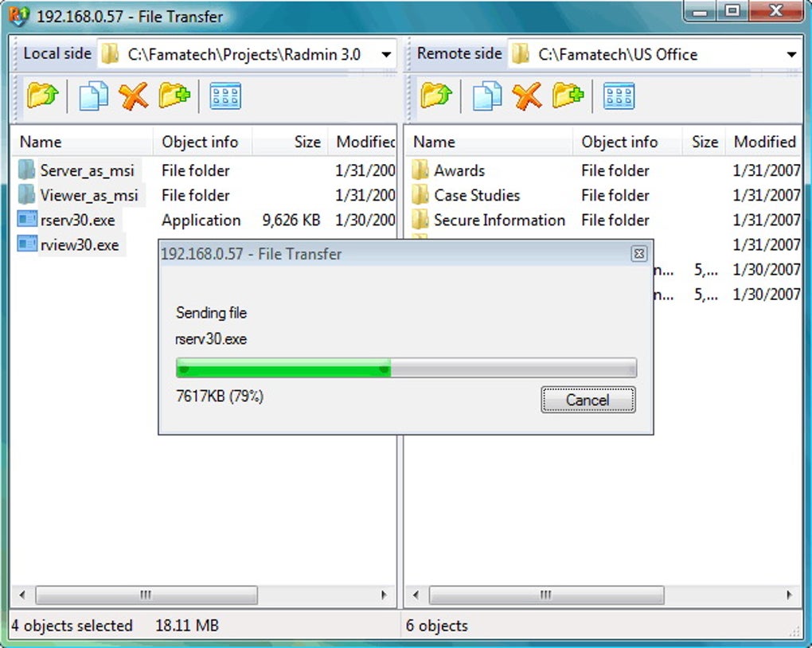Sort remote files by Object info column

(x=627, y=142)
